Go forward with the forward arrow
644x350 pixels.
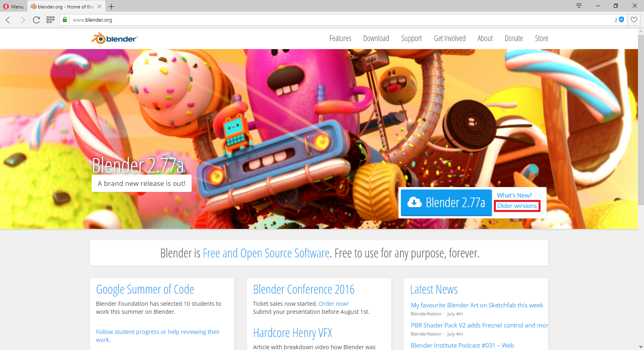click(x=23, y=20)
